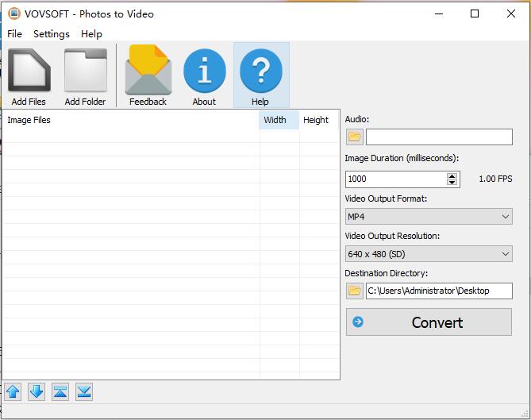Browse for an audio file
Image resolution: width=531 pixels, height=420 pixels.
[x=355, y=137]
